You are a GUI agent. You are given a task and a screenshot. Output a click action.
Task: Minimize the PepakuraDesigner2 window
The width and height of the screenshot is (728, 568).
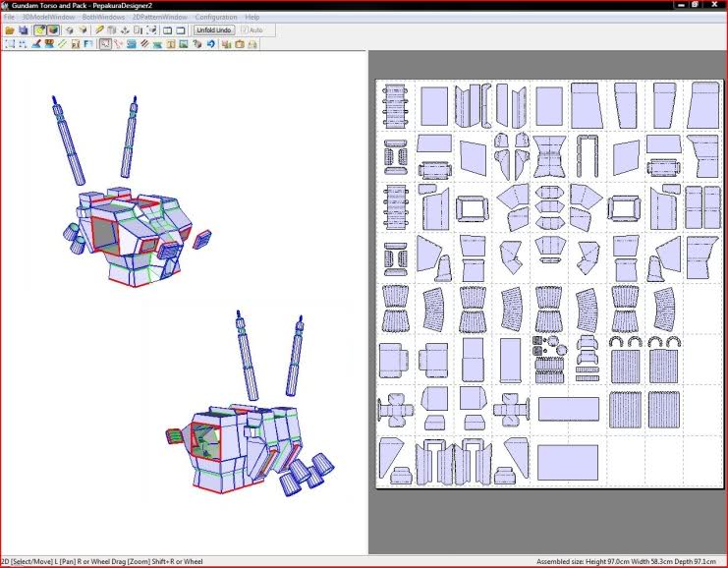click(x=681, y=5)
